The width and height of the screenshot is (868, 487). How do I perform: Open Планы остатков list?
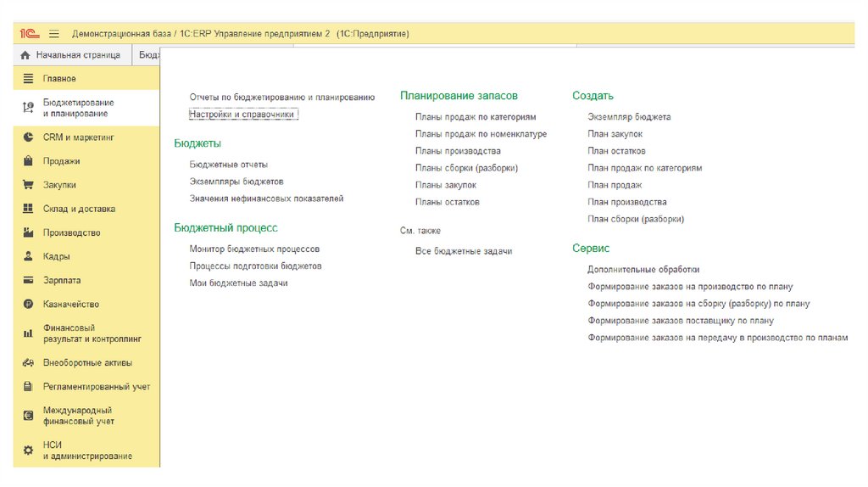(448, 202)
